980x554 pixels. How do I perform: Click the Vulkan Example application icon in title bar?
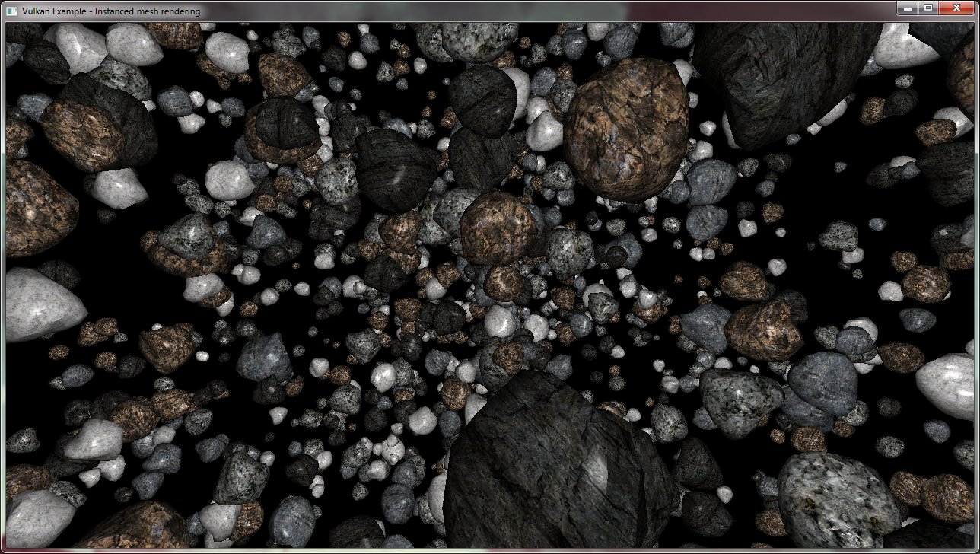11,11
